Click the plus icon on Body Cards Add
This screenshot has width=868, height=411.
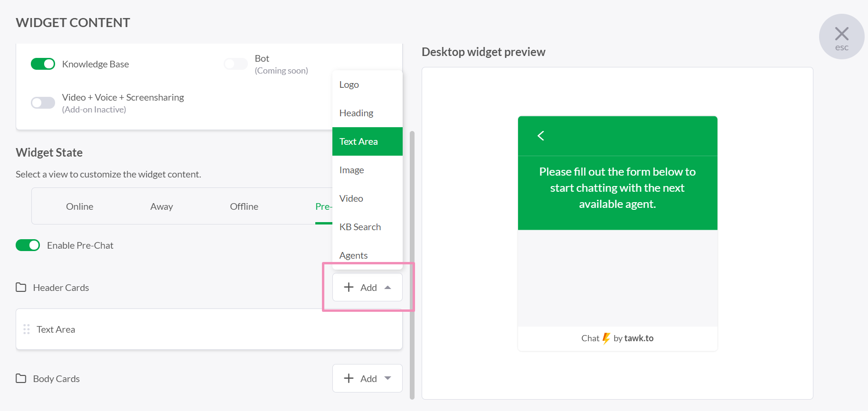point(349,378)
